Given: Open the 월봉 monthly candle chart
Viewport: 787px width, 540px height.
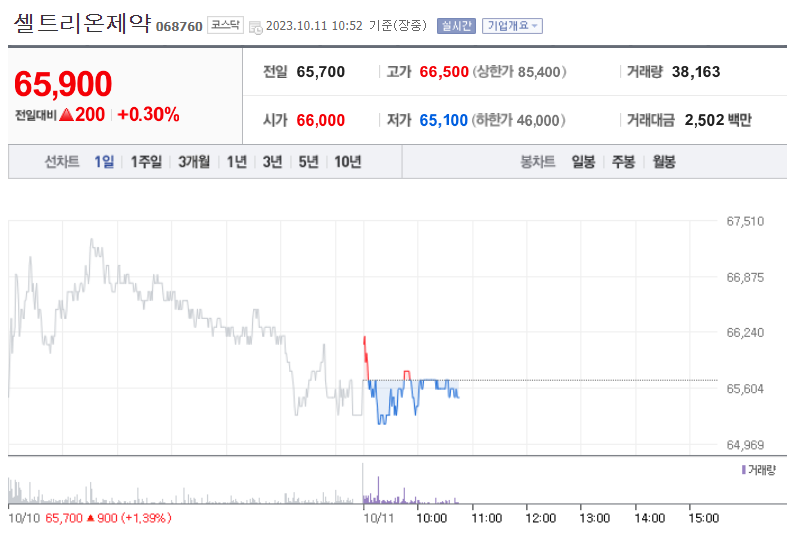Looking at the screenshot, I should tap(664, 162).
